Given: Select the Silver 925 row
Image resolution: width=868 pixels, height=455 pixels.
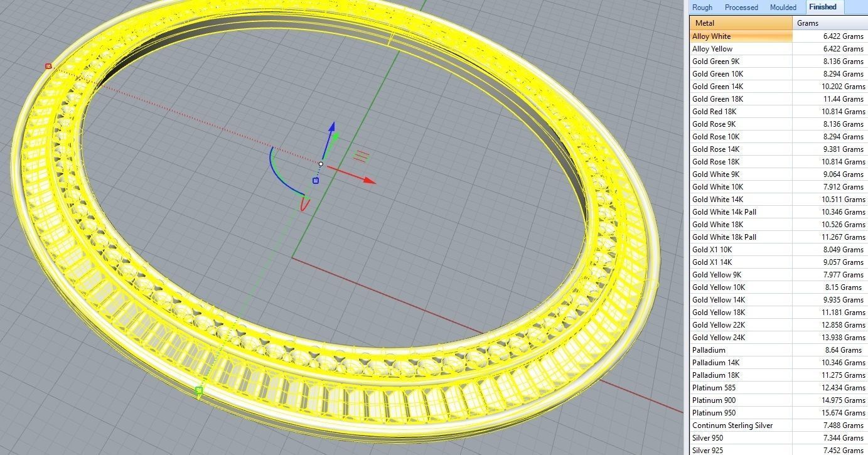Looking at the screenshot, I should point(778,450).
